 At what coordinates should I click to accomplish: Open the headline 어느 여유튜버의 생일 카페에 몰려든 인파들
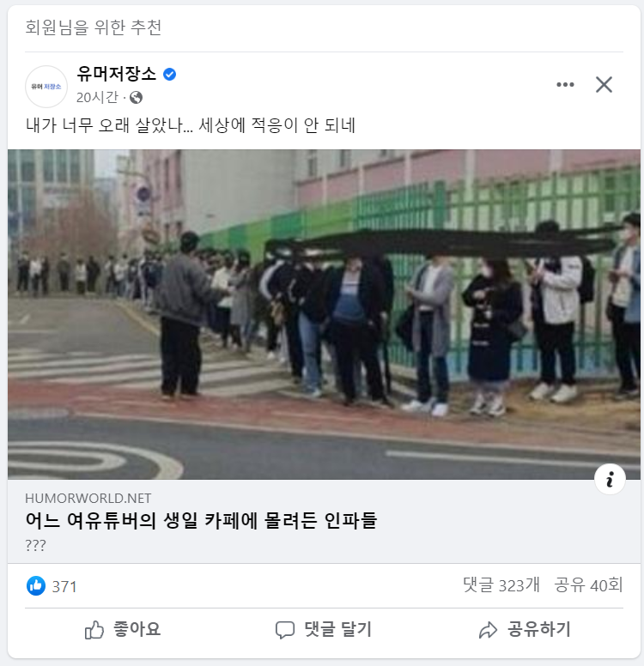coord(201,520)
